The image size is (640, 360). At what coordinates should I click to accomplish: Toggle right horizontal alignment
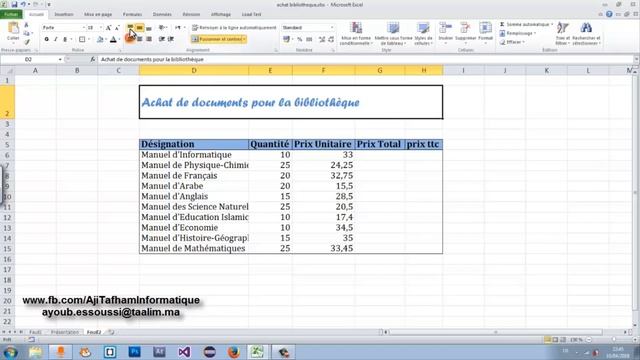[149, 39]
